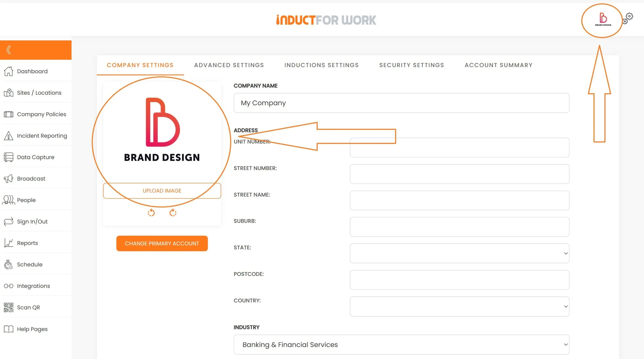
Task: Click the Induct For Work logo
Action: tap(326, 20)
